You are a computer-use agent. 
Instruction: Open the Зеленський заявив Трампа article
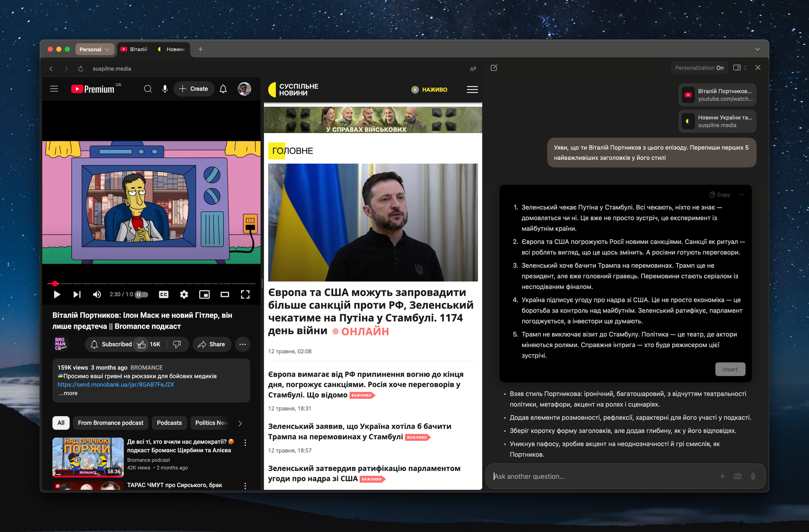point(360,432)
